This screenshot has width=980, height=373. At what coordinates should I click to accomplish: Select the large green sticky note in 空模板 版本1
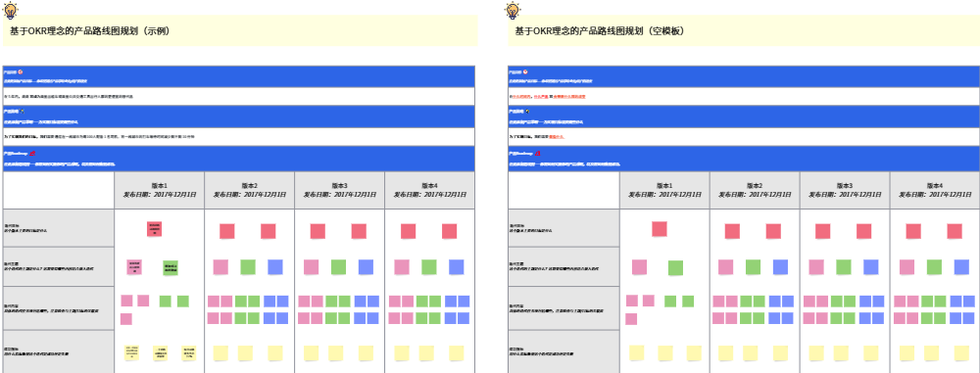[x=675, y=268]
